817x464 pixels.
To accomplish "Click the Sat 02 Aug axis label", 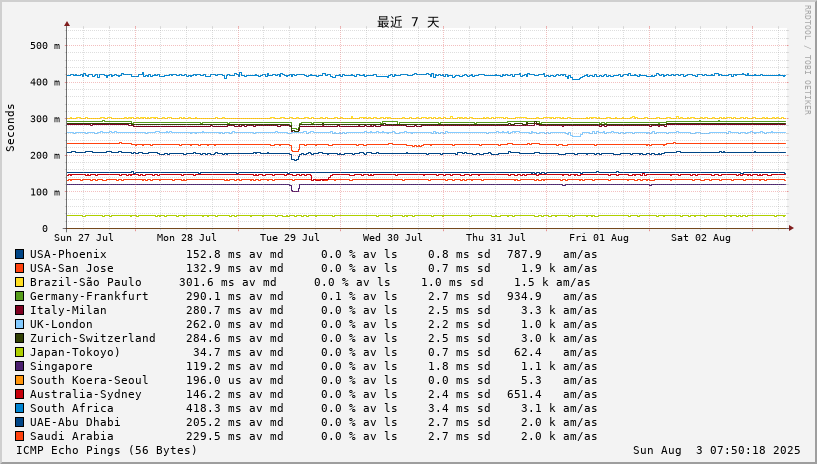I will coord(701,238).
